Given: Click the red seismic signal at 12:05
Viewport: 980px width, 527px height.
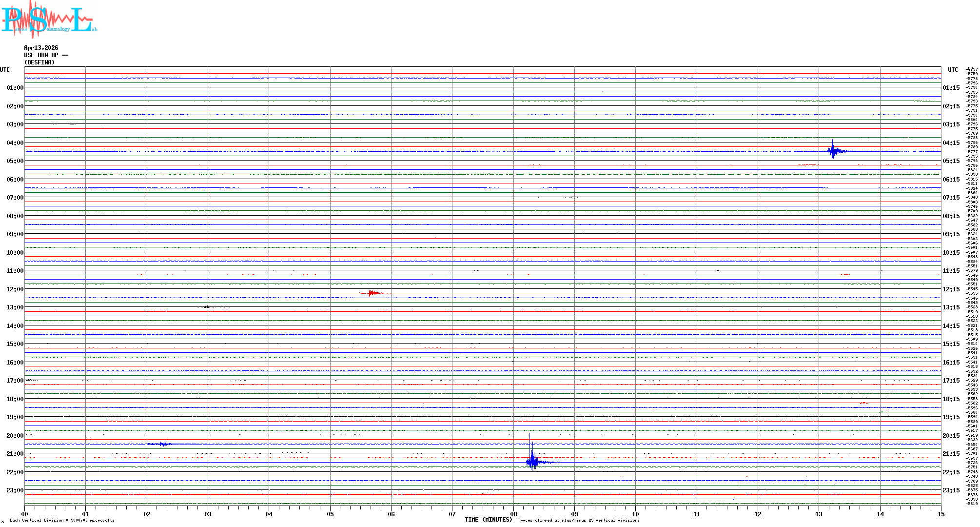Looking at the screenshot, I should [x=373, y=293].
